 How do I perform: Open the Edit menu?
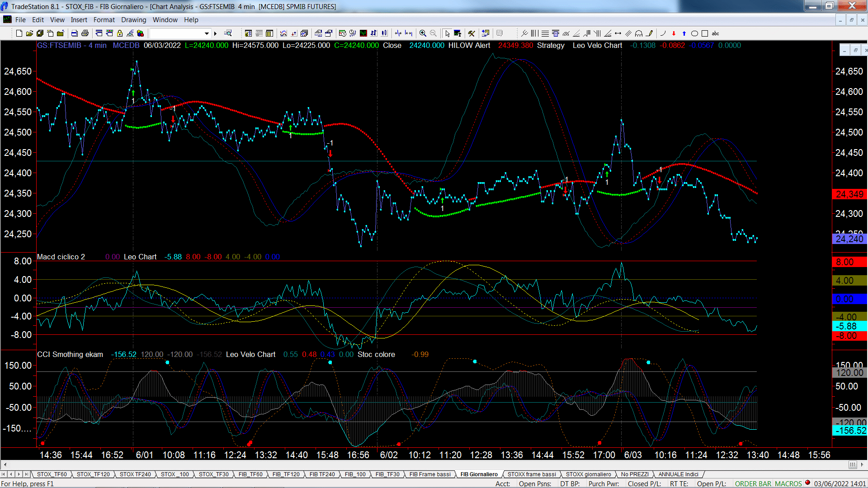[x=38, y=20]
